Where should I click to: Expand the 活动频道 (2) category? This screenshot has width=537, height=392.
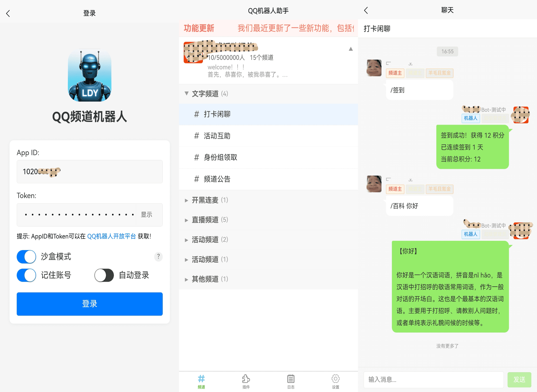point(268,240)
